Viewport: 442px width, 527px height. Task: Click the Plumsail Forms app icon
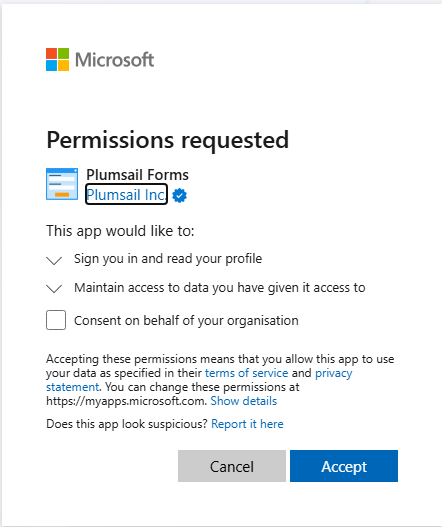pyautogui.click(x=62, y=184)
